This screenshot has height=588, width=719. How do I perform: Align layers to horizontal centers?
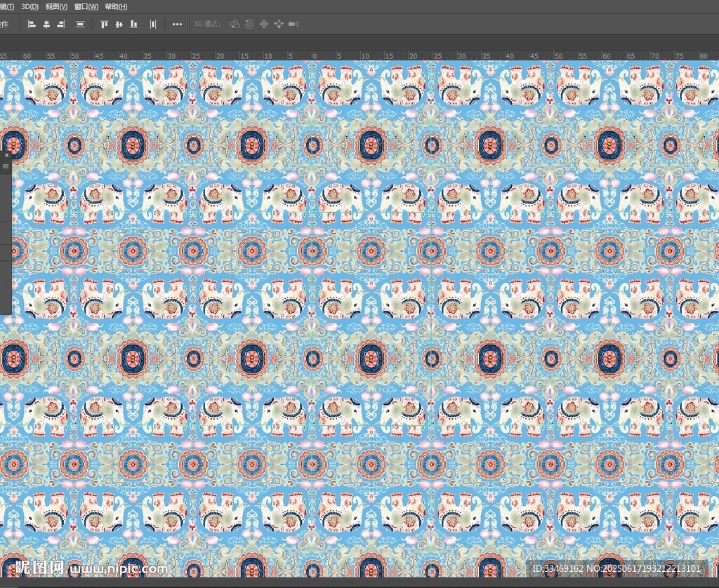(46, 24)
